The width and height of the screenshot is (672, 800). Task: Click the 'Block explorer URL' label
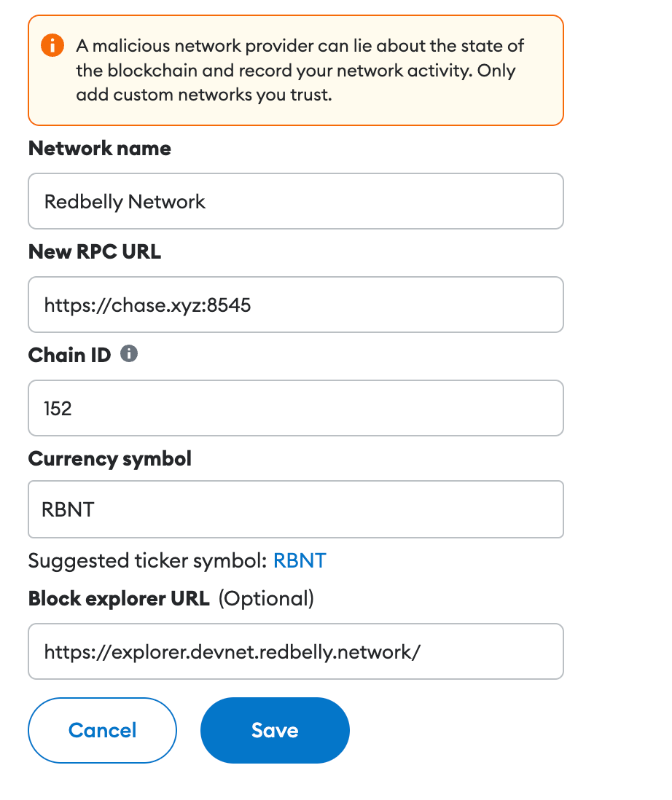point(119,598)
